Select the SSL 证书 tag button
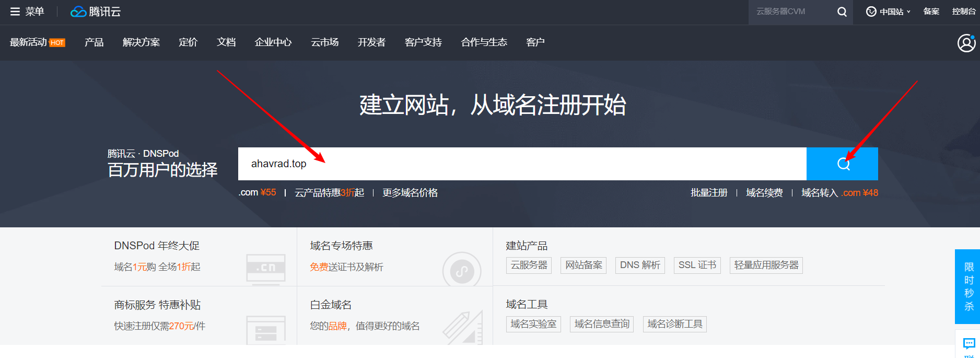Viewport: 980px width, 358px height. (x=697, y=265)
